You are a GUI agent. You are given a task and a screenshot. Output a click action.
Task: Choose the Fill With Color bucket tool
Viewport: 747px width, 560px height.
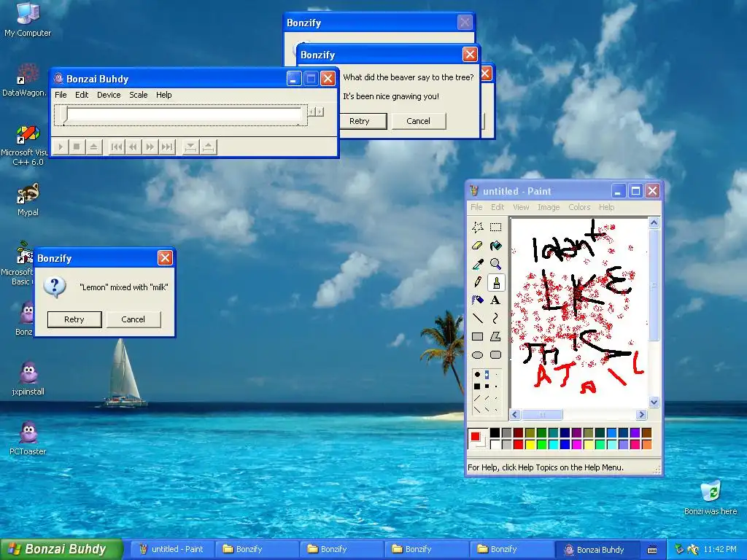pyautogui.click(x=495, y=246)
